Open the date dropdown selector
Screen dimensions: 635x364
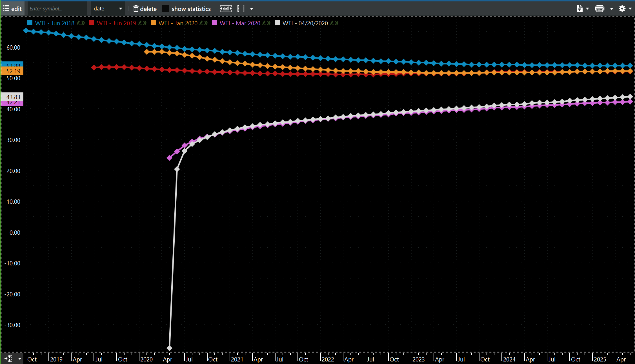click(x=108, y=9)
